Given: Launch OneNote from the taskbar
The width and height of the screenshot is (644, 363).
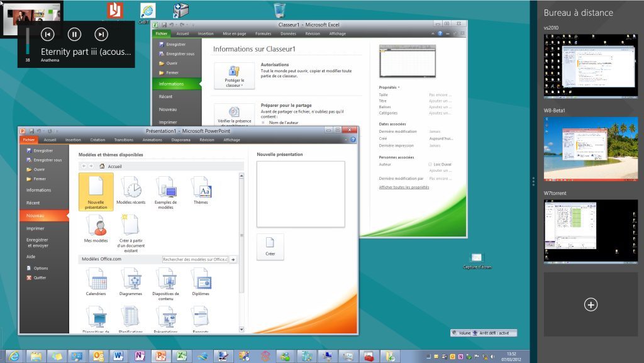Looking at the screenshot, I should click(140, 356).
